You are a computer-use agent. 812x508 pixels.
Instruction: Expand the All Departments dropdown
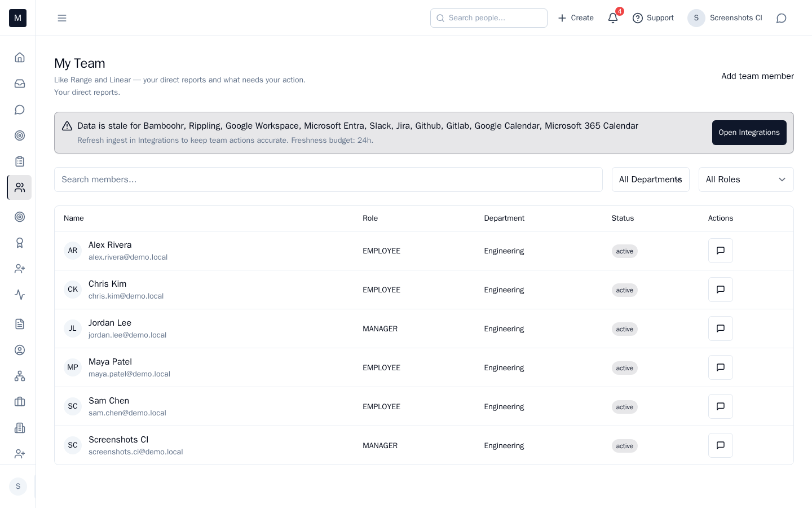point(650,179)
